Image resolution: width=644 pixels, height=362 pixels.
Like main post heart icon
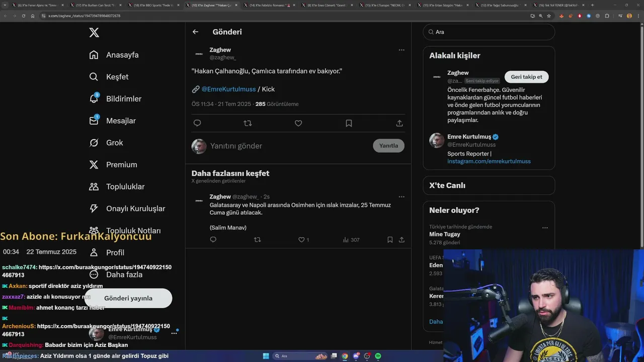298,123
